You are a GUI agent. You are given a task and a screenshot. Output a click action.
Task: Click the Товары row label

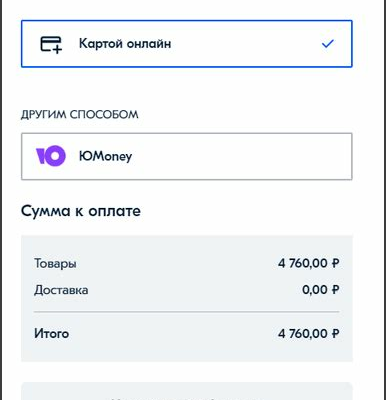(x=55, y=264)
